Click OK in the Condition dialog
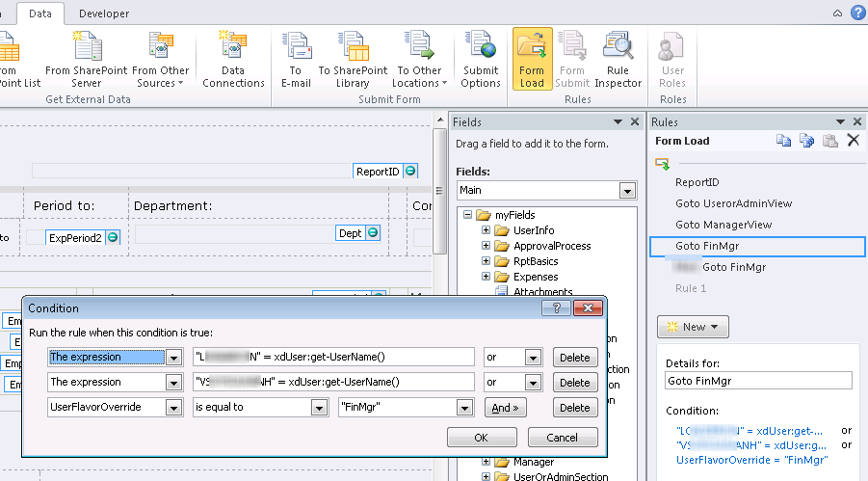Viewport: 868px width, 481px height. [x=482, y=438]
